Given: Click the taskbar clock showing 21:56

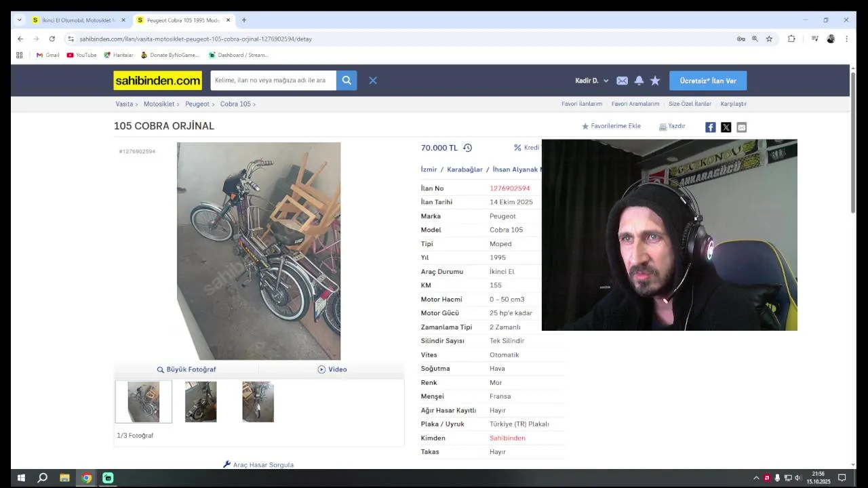Looking at the screenshot, I should click(818, 478).
